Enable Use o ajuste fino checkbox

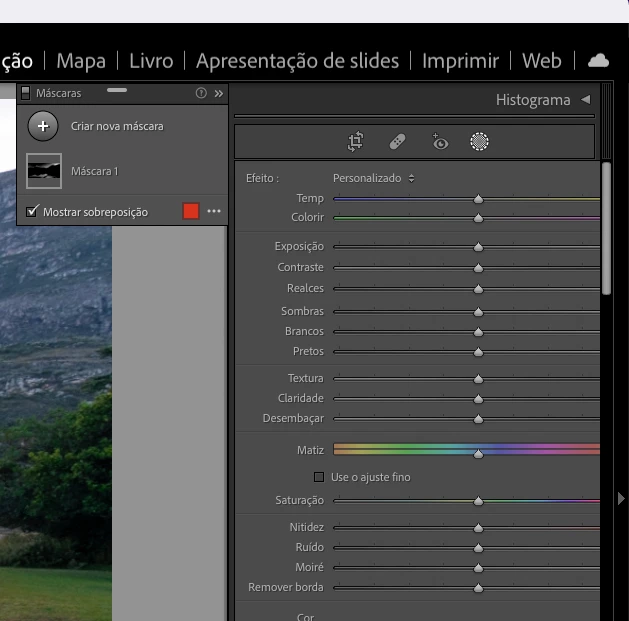click(x=319, y=477)
